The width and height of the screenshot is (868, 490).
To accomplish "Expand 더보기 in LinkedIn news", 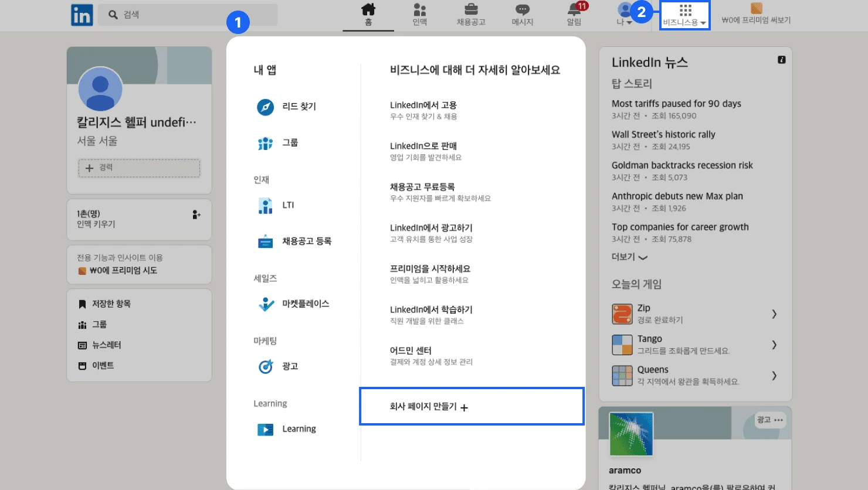I will [629, 257].
